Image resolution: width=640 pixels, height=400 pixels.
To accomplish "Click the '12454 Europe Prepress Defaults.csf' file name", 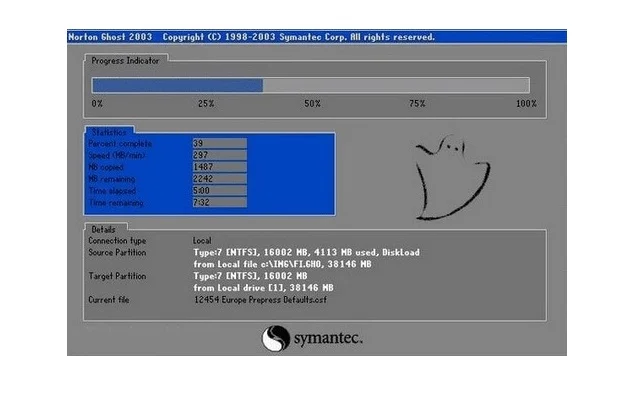I will [x=260, y=300].
